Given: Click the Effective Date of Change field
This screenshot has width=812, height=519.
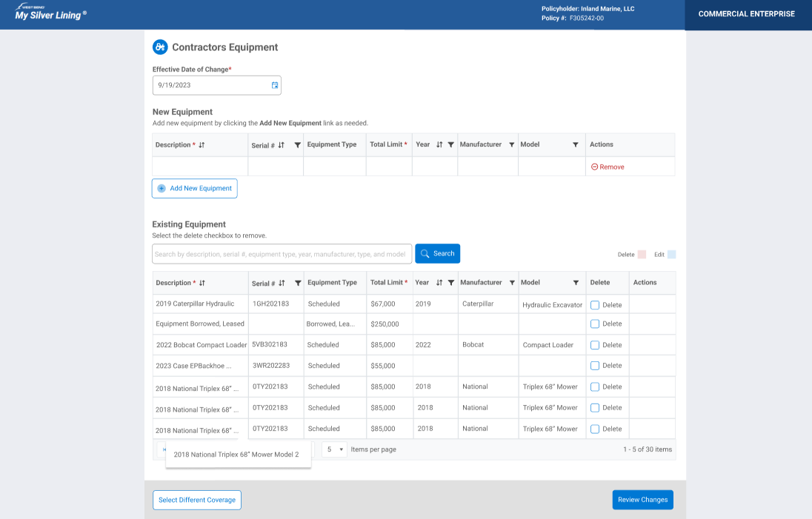Looking at the screenshot, I should coord(217,85).
